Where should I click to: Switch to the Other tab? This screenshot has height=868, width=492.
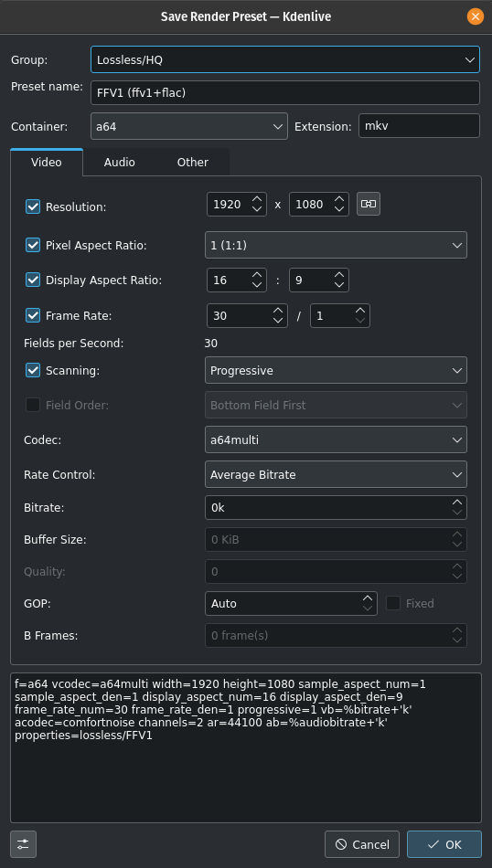193,163
